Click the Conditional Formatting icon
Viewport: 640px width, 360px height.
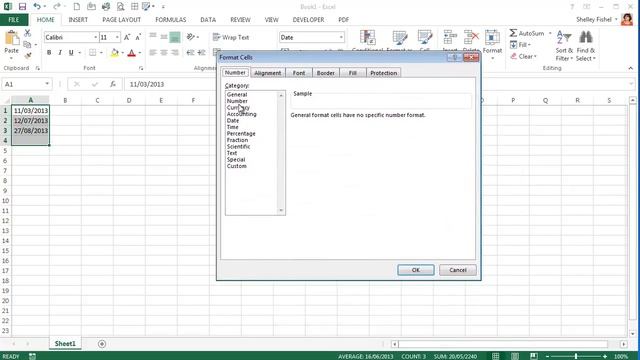click(x=368, y=38)
